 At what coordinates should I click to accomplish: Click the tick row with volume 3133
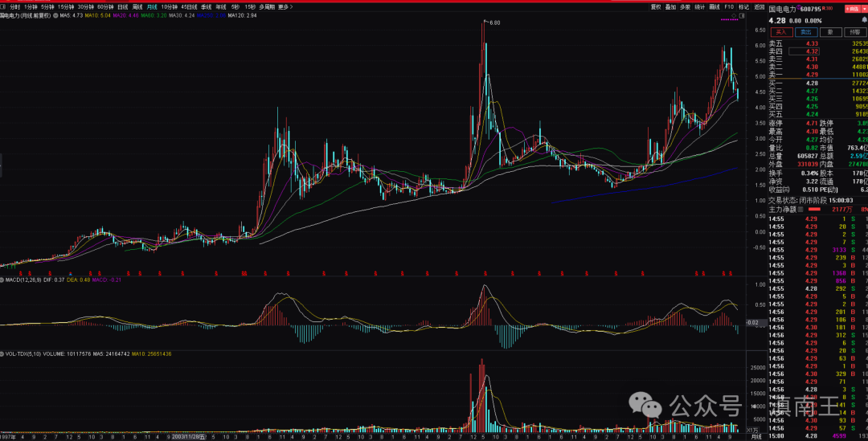(x=818, y=250)
